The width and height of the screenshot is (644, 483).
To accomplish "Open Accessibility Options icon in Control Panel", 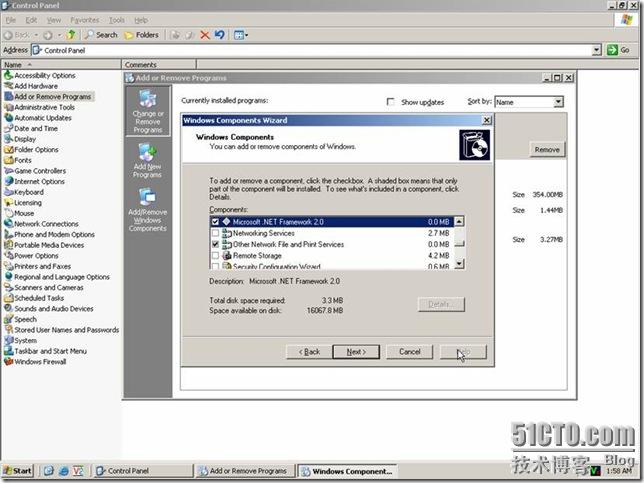I will click(x=9, y=75).
